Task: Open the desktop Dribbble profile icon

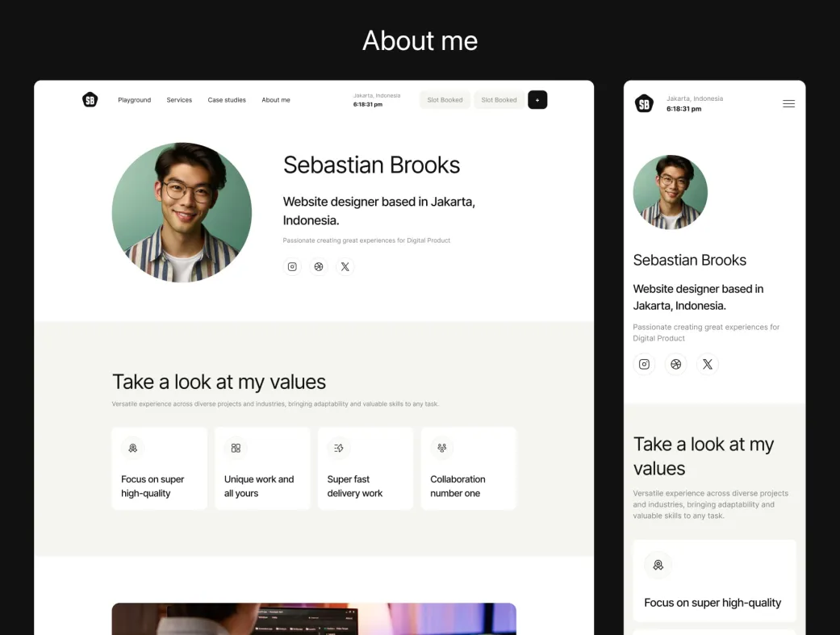Action: point(319,267)
